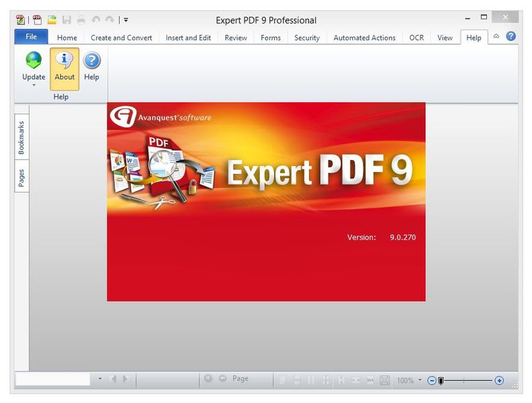Click the Expert PDF 9 splash image
532x403 pixels.
266,202
